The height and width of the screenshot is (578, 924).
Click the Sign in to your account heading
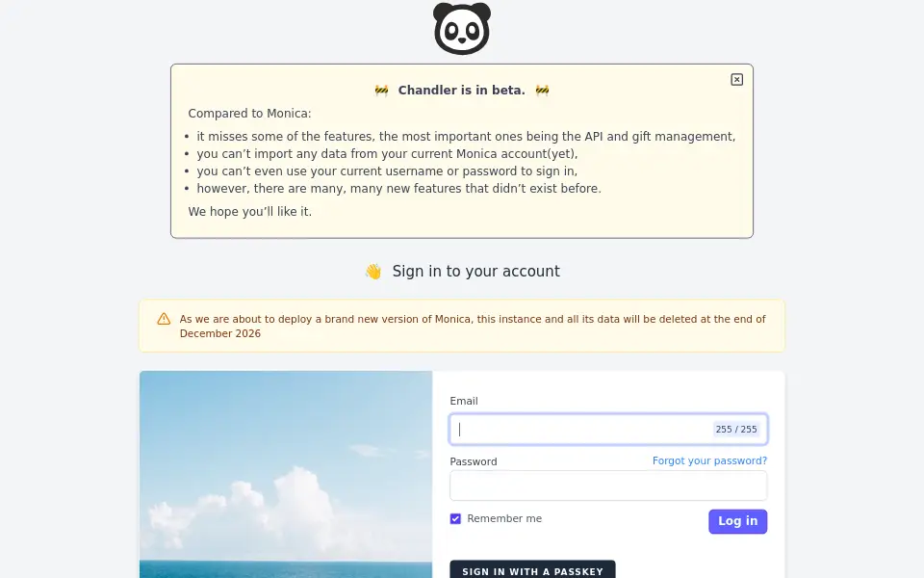pos(476,272)
